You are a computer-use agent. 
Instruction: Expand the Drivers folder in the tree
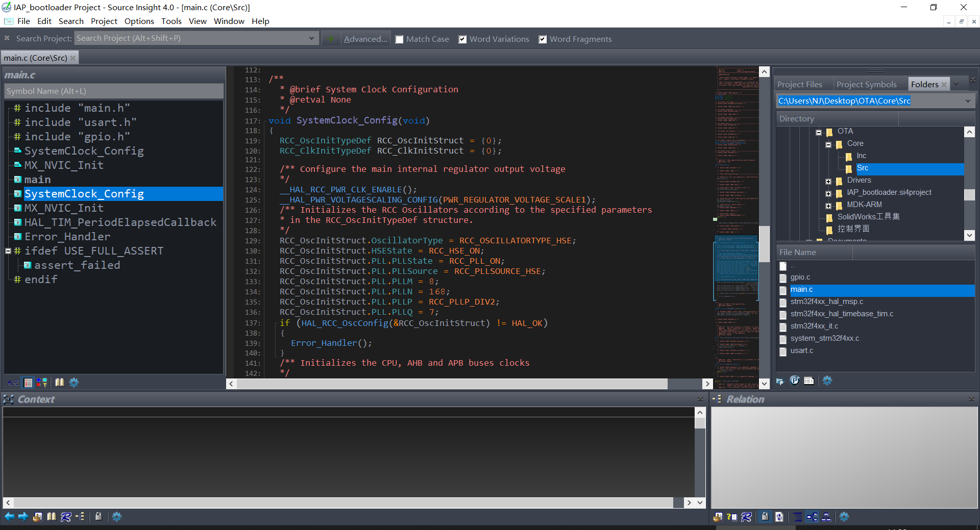click(x=829, y=180)
